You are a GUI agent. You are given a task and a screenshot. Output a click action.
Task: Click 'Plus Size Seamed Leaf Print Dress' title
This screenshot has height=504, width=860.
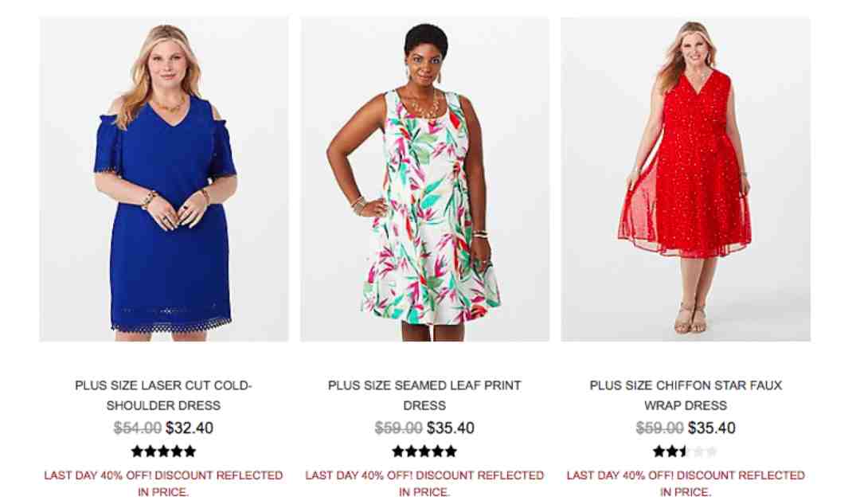tap(424, 396)
